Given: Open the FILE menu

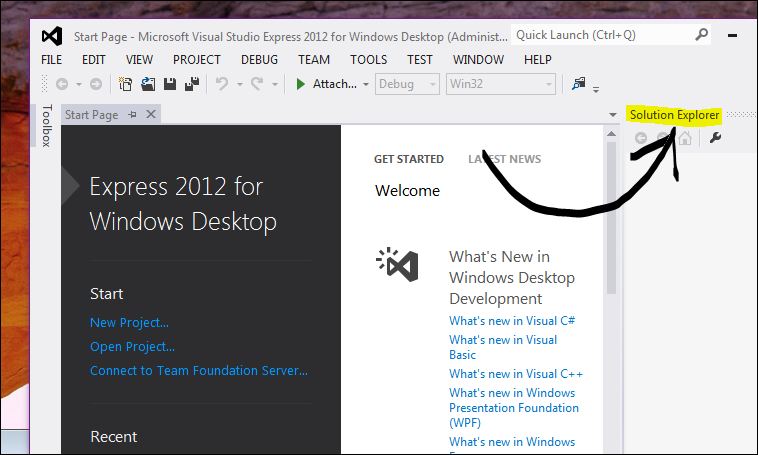Looking at the screenshot, I should coord(51,60).
